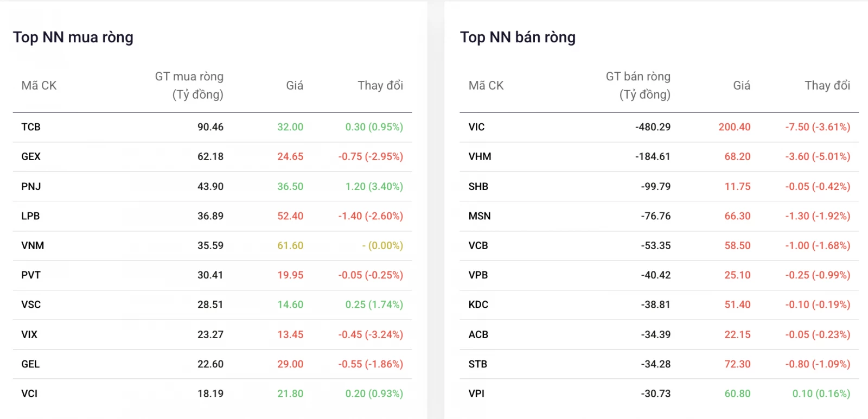Click VHM change -3.60 (-5.01%)
The image size is (868, 419).
(x=818, y=157)
